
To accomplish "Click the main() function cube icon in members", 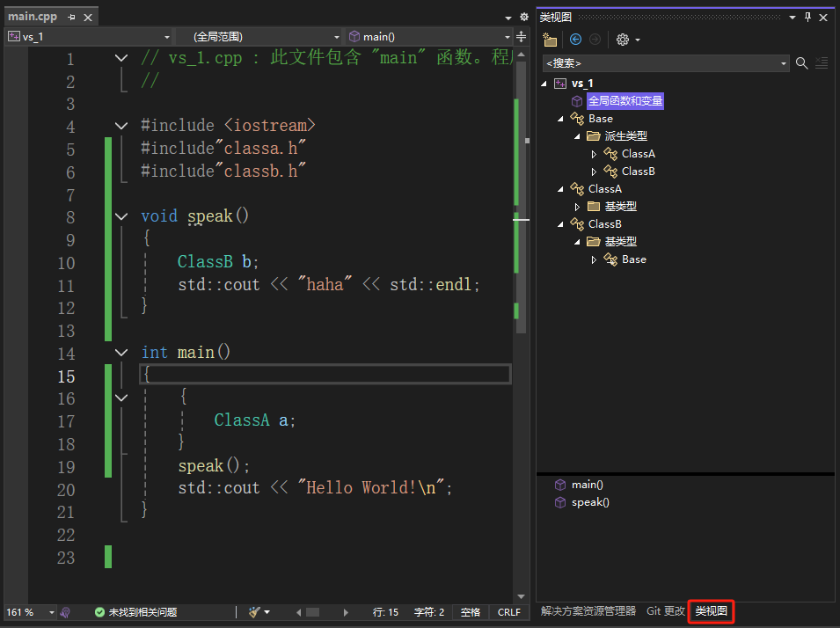I will coord(560,485).
